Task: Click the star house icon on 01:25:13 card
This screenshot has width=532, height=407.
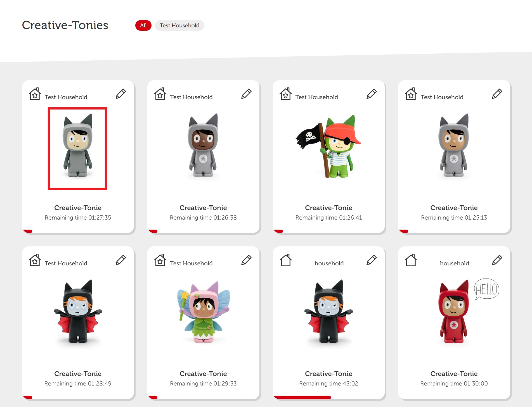Action: 411,94
